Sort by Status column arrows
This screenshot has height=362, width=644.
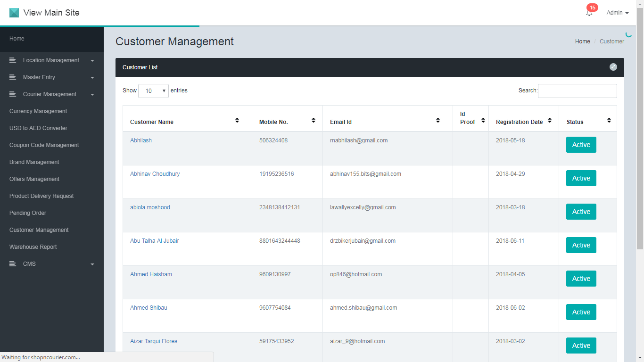[609, 121]
